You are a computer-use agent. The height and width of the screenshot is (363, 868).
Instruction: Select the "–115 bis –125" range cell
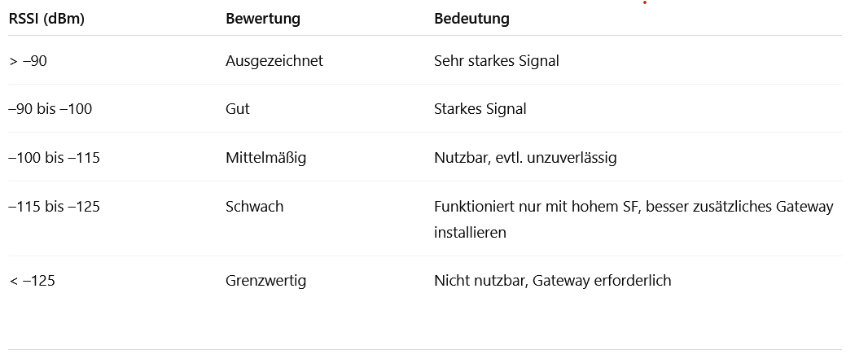[x=54, y=207]
